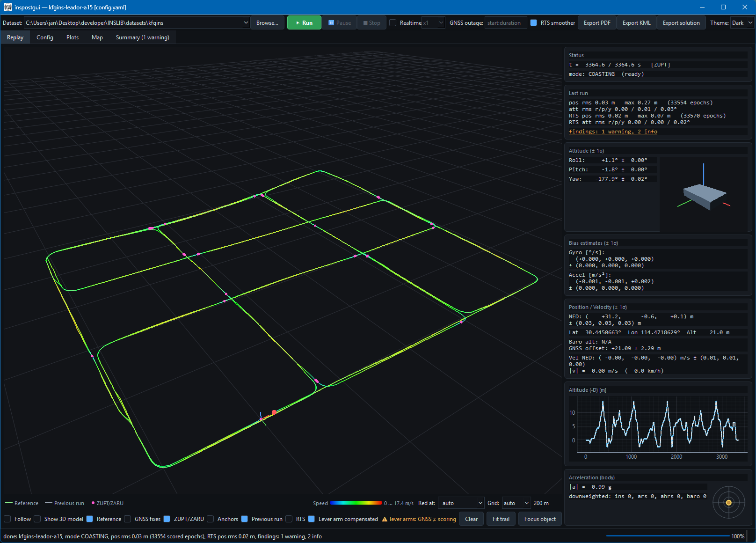Open the Realtime speed x1 dropdown
Image resolution: width=756 pixels, height=543 pixels.
click(433, 22)
